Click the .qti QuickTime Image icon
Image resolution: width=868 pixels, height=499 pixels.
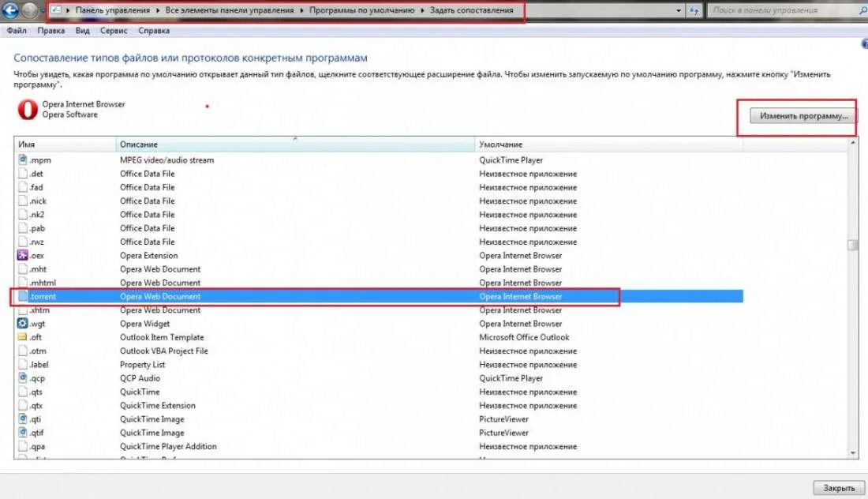click(23, 418)
